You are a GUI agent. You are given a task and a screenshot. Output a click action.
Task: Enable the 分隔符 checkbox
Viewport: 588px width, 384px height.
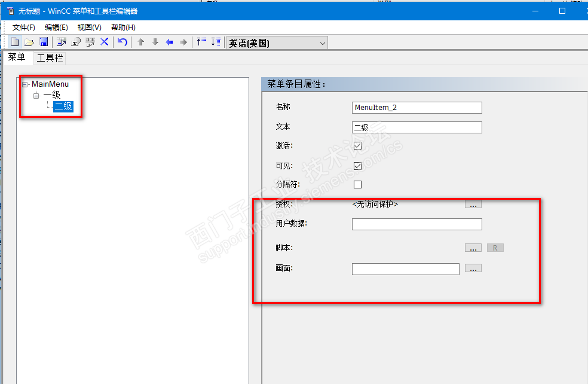(358, 184)
